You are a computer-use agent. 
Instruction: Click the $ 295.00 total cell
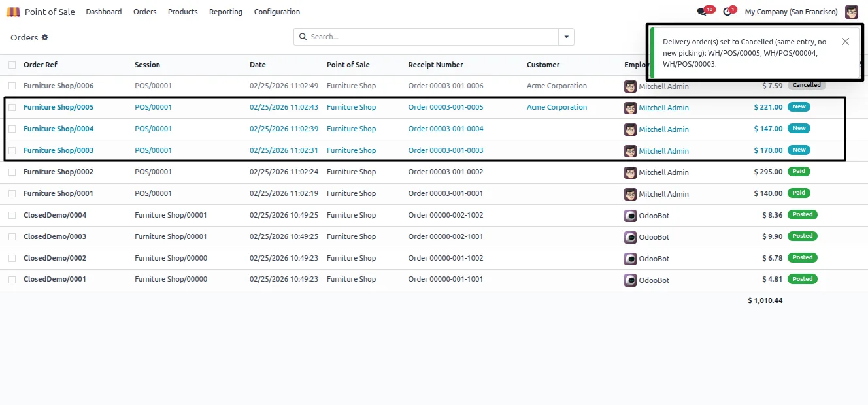pos(767,172)
